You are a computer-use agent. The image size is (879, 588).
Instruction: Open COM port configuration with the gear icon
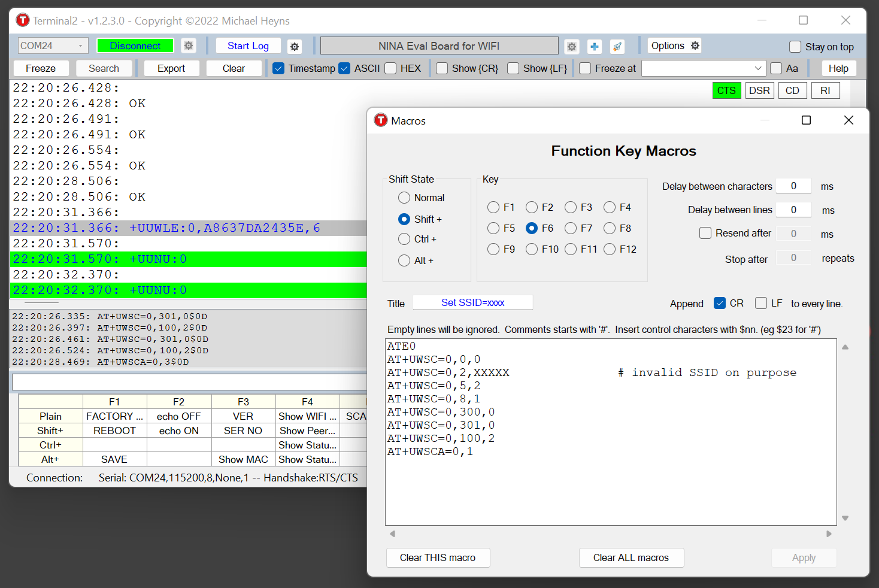[189, 46]
